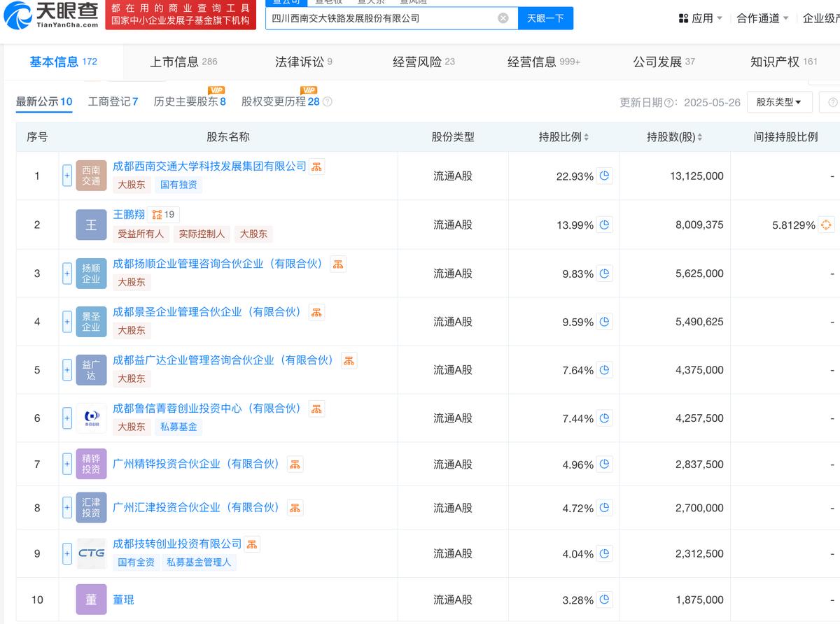View pie chart icon next to 7.44%
Screen dimensions: 840x624
(605, 418)
